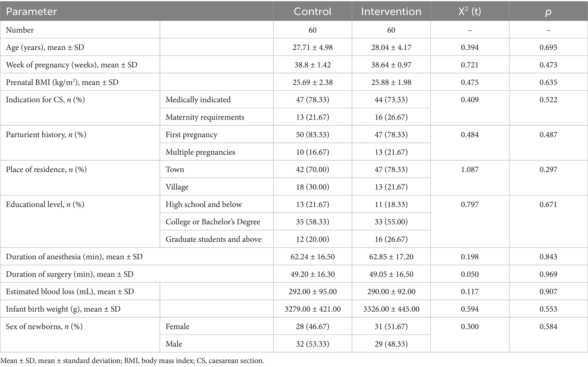This screenshot has width=588, height=367.
Task: Select Duration of anesthesia row label
Action: click(74, 257)
